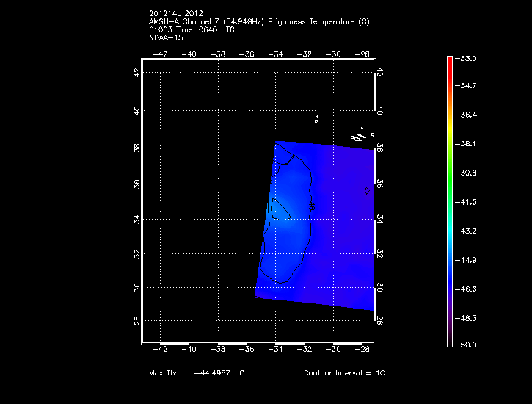Click the white island outlines northeast of swath
Viewport: 532px width, 404px height.
358,137
